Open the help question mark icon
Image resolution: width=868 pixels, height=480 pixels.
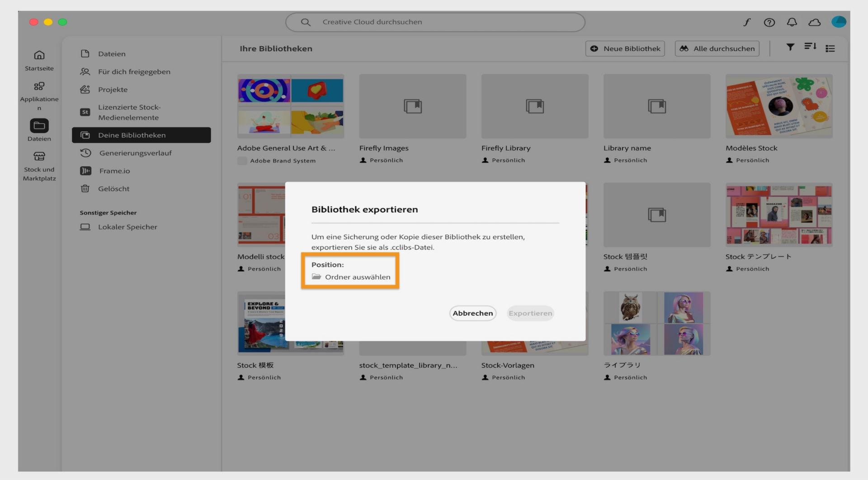click(x=769, y=22)
